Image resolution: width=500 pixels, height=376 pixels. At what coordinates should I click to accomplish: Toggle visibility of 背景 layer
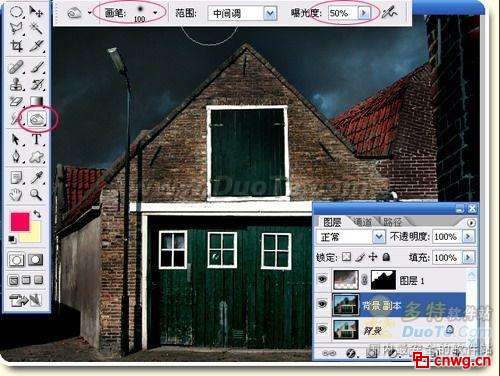pos(322,329)
